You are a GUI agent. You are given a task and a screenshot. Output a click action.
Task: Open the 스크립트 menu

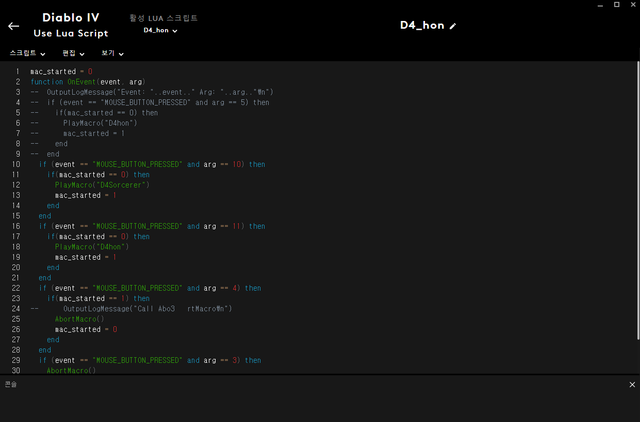[27, 53]
